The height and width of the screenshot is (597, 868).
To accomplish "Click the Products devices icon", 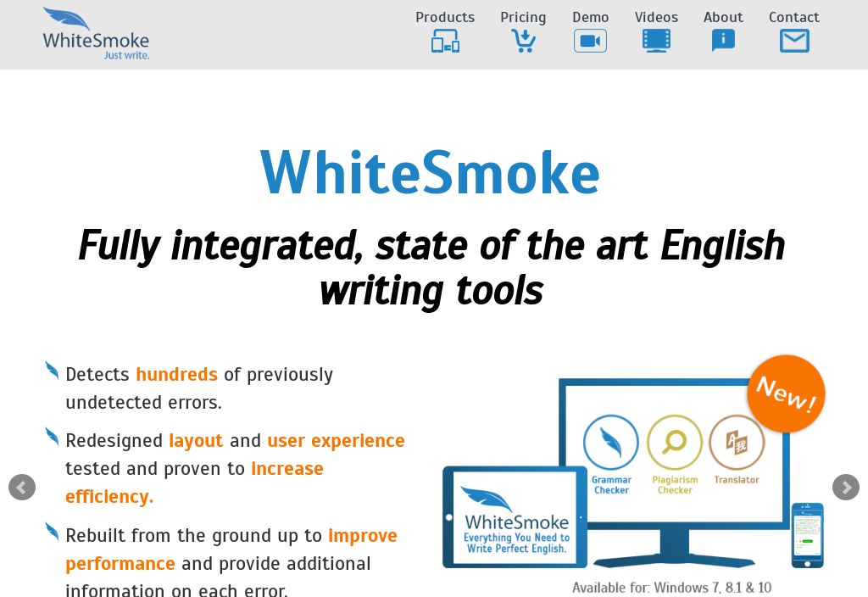I will click(x=445, y=40).
